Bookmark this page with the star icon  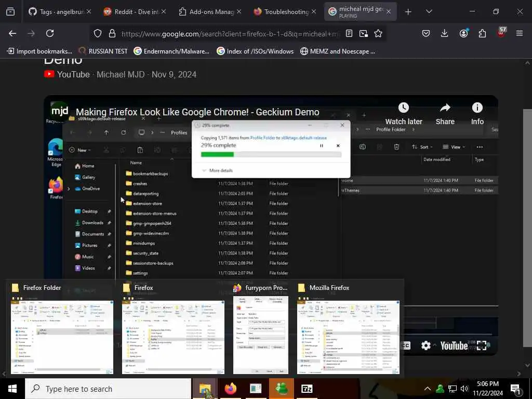click(378, 33)
